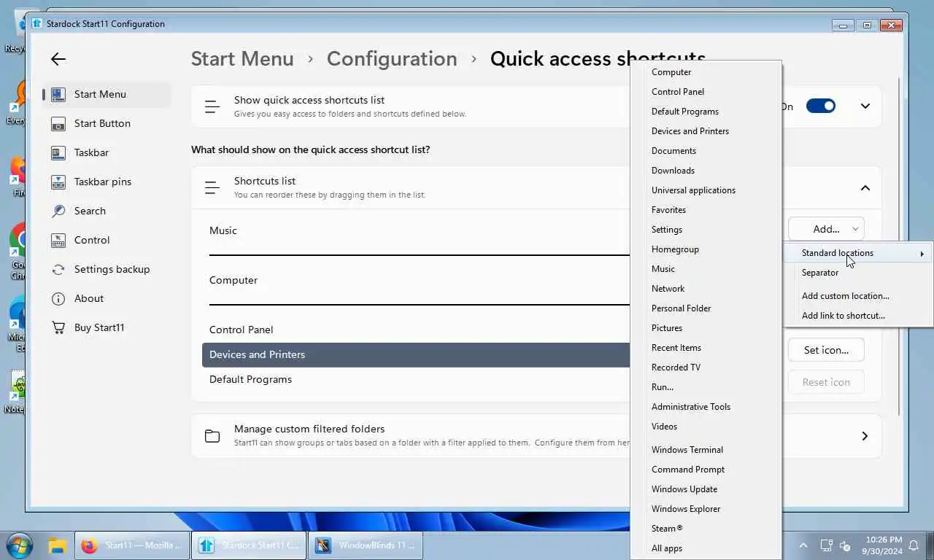This screenshot has width=934, height=560.
Task: Select Default Programs row in shortcuts list
Action: pyautogui.click(x=416, y=379)
